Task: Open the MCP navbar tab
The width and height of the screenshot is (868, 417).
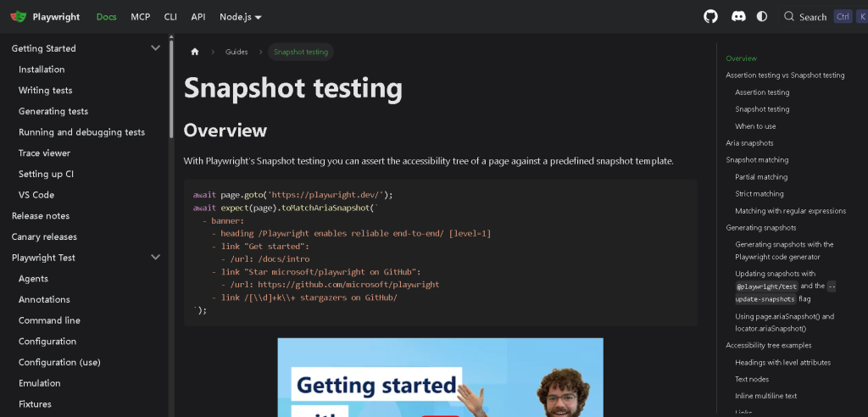Action: (141, 17)
